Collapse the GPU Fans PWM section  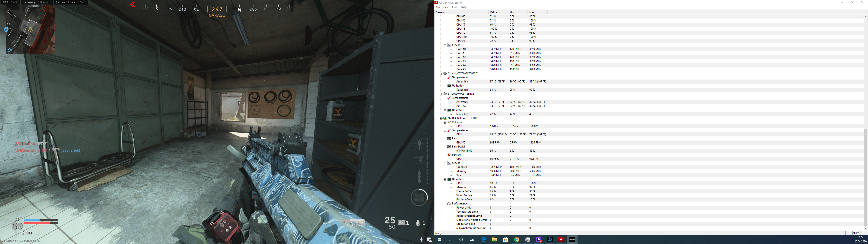tap(445, 147)
